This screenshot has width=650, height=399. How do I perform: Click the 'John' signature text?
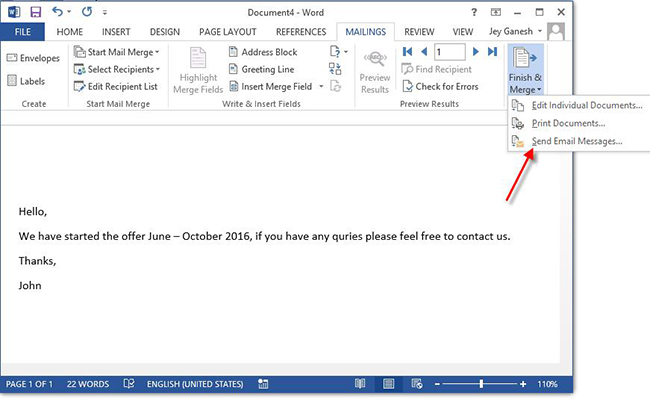[x=30, y=285]
